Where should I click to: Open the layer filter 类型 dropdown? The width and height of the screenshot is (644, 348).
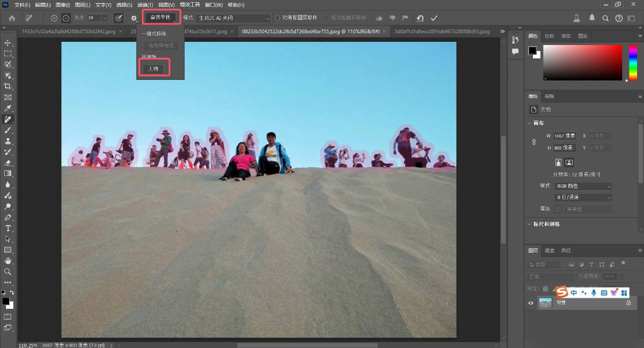(x=545, y=264)
